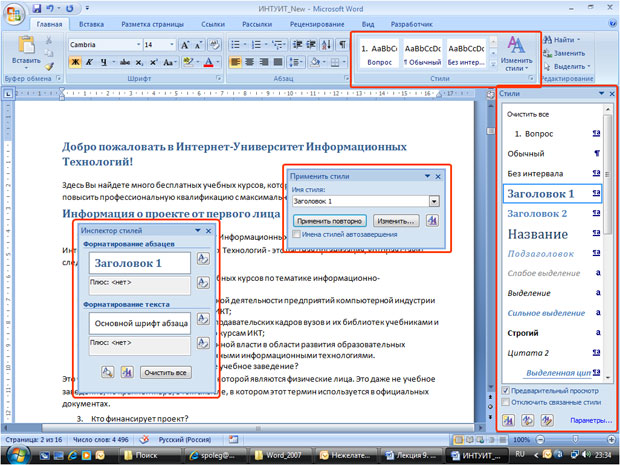Click RU language indicator in tray
Screen dimensions: 620x465
pos(520,454)
